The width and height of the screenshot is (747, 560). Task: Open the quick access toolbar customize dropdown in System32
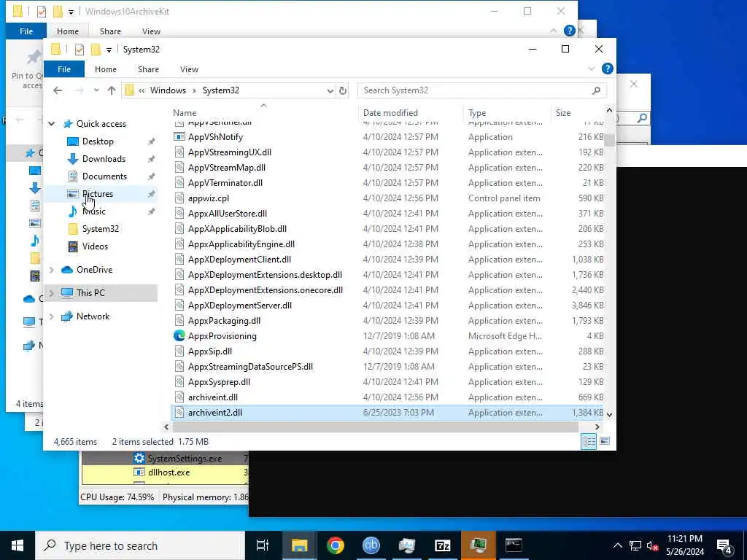click(x=109, y=50)
